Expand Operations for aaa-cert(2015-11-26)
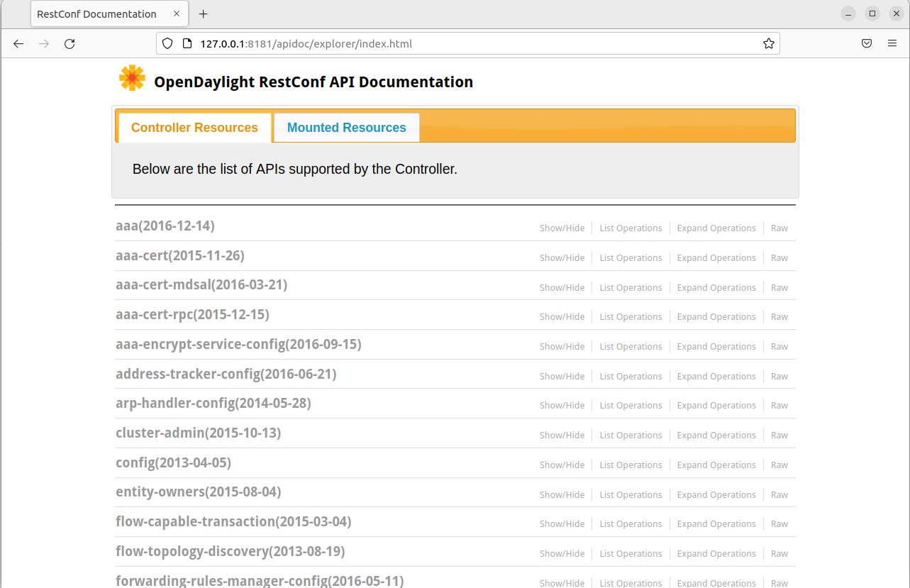 [x=716, y=258]
